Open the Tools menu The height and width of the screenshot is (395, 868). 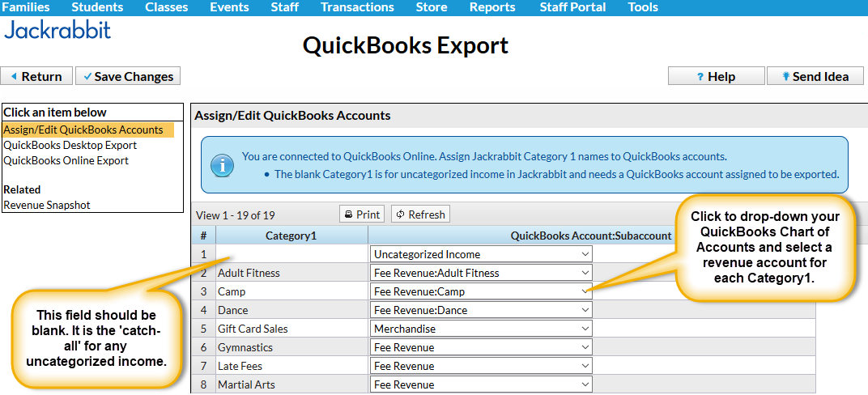coord(643,7)
